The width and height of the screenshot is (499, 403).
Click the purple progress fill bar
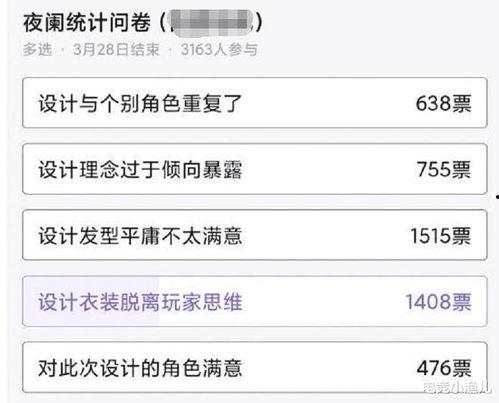(91, 301)
